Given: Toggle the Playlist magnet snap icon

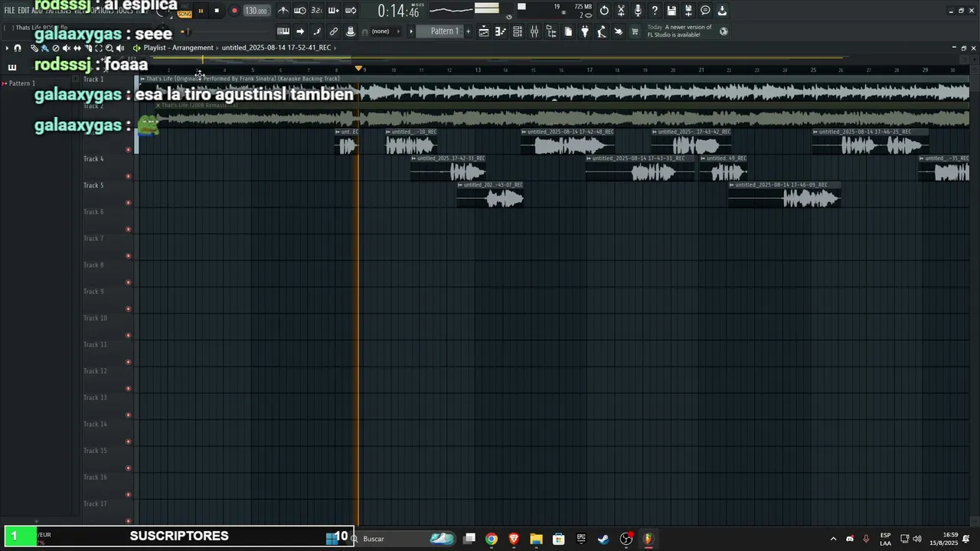Looking at the screenshot, I should pos(18,48).
